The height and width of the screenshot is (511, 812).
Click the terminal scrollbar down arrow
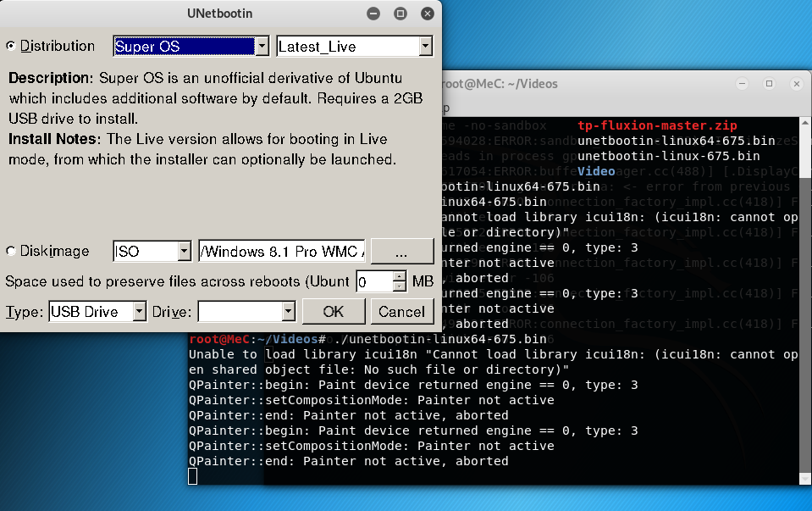click(805, 478)
